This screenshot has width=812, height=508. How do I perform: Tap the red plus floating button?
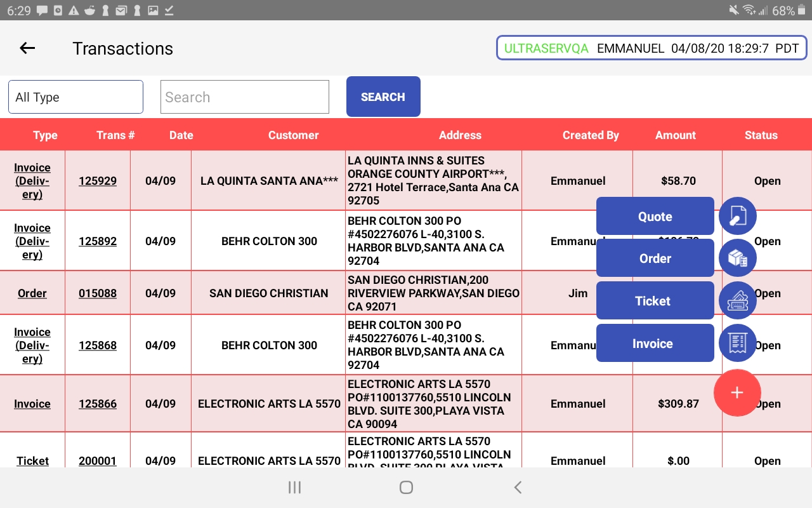[x=737, y=392]
